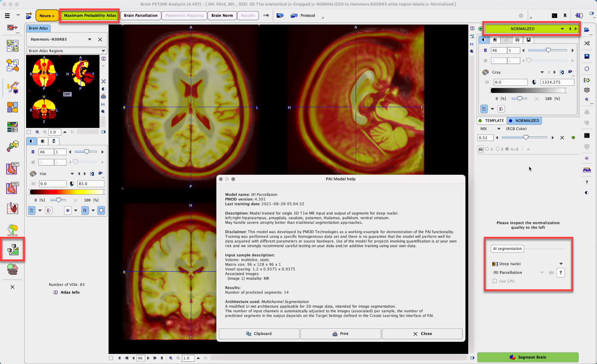Open the MRI cardiac tool icon in the sidebar

click(13, 188)
